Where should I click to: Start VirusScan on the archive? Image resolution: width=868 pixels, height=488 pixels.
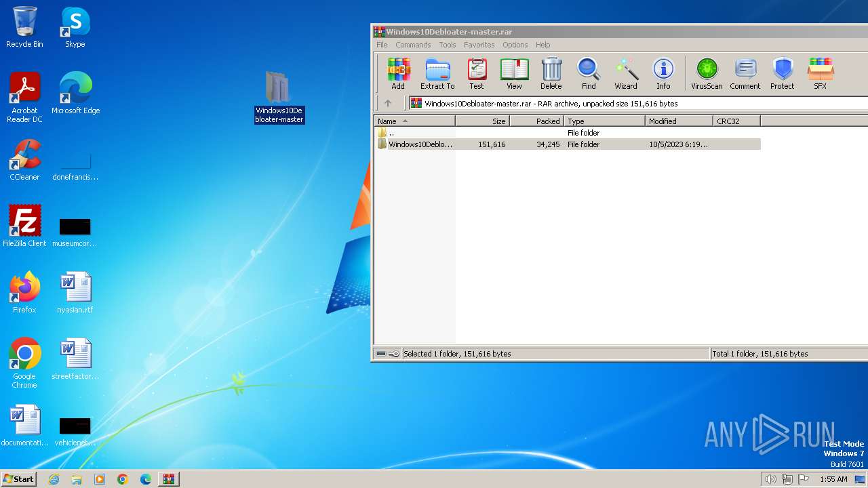pyautogui.click(x=707, y=73)
